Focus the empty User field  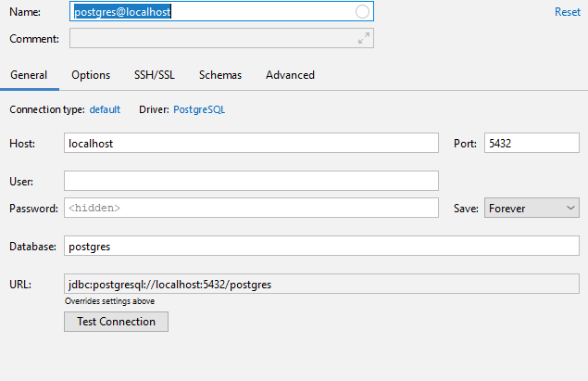pyautogui.click(x=251, y=181)
